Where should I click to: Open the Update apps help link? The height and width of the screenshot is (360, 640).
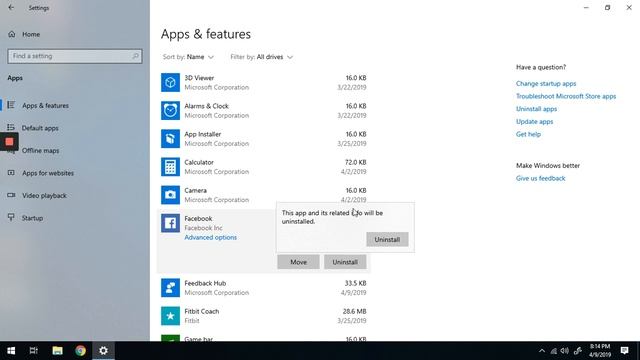pyautogui.click(x=534, y=121)
